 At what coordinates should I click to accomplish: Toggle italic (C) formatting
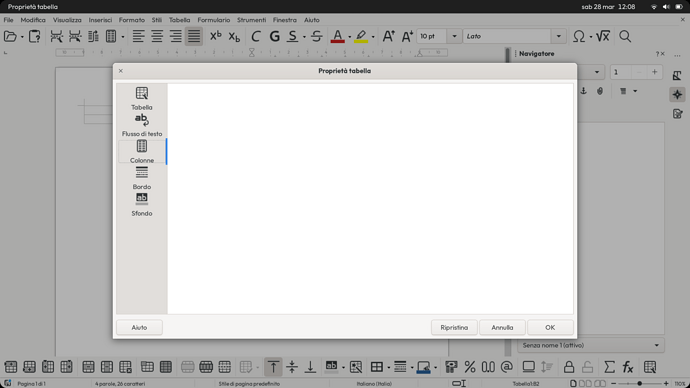(256, 36)
